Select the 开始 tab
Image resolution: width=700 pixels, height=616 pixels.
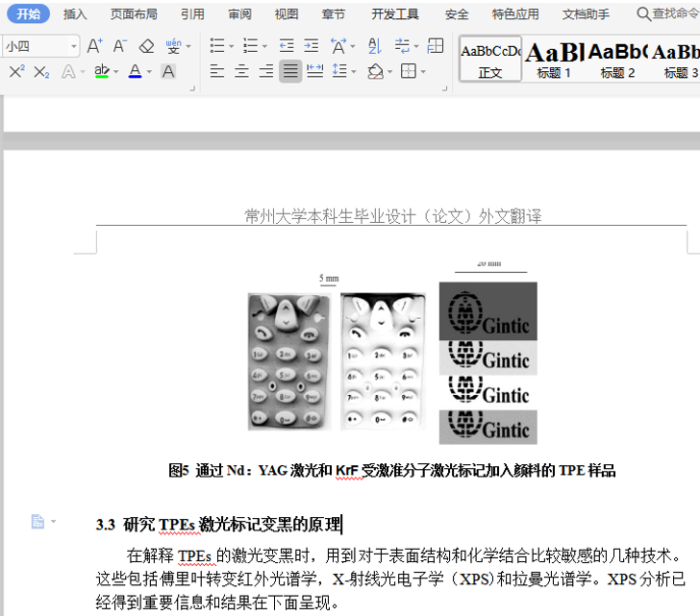pos(28,14)
